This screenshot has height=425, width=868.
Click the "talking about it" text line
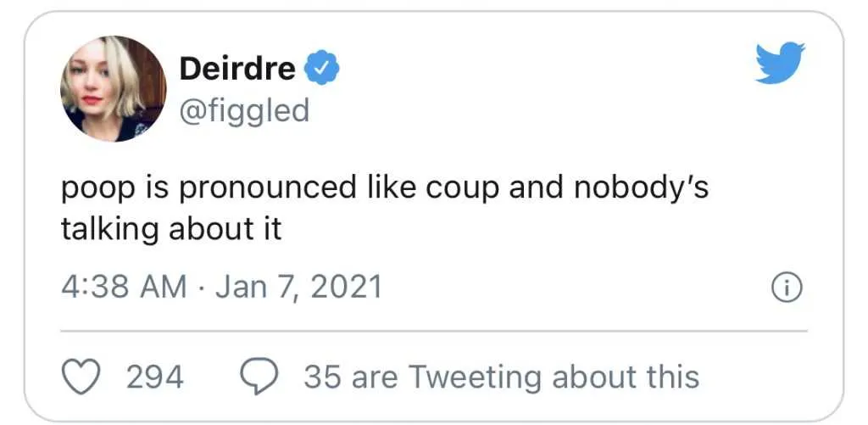pos(170,230)
